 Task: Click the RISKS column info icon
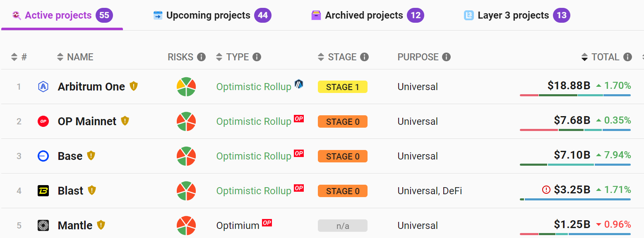tap(201, 57)
